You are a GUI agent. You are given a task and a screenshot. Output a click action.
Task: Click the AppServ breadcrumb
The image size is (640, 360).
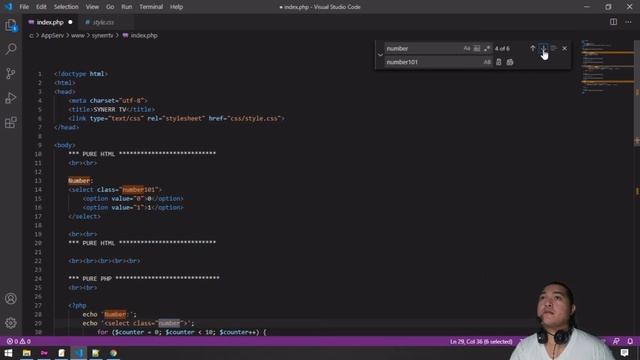click(52, 36)
